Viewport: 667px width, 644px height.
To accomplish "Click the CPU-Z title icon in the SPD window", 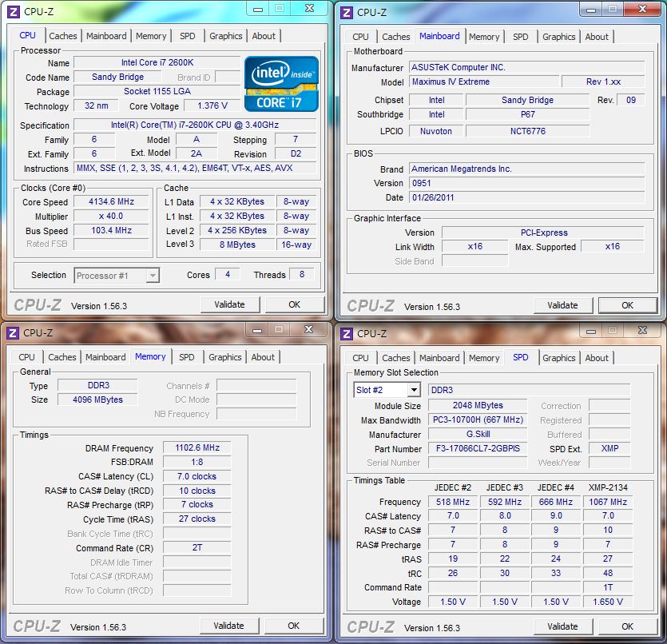I will click(x=347, y=333).
